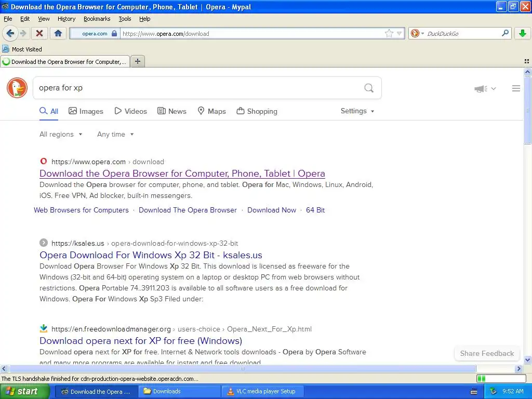The image size is (532, 399).
Task: Click the Download the Opera taskbar button
Action: coord(96,391)
